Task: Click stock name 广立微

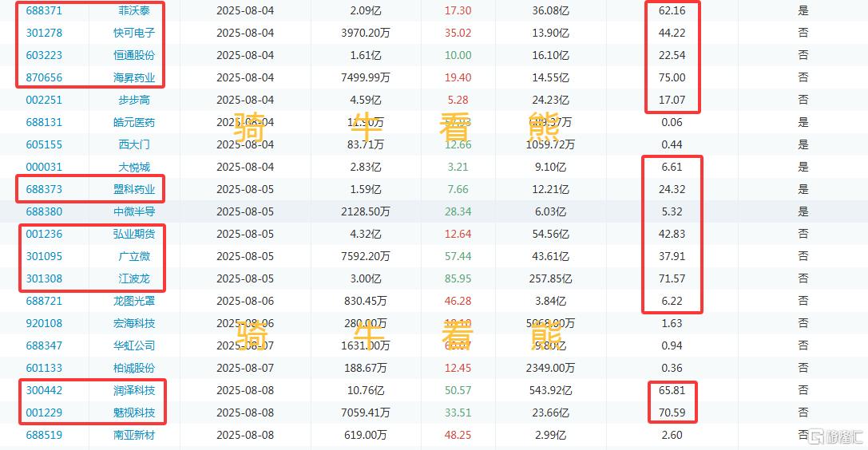Action: (x=134, y=256)
